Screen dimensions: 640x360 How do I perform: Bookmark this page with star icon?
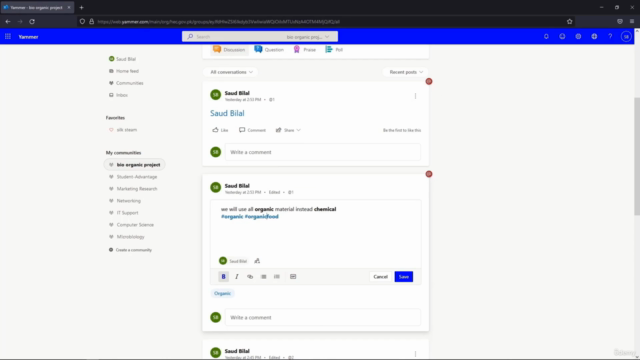pos(569,22)
